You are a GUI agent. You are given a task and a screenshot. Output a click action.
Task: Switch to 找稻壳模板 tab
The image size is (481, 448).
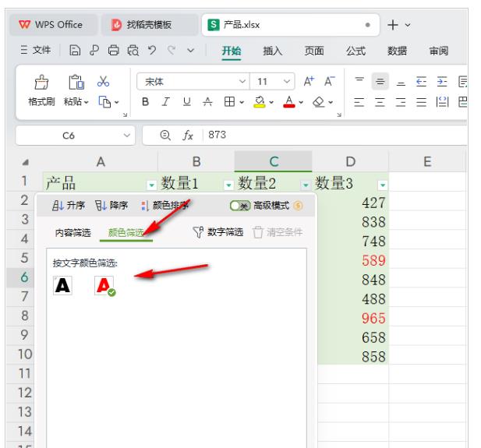[x=150, y=24]
